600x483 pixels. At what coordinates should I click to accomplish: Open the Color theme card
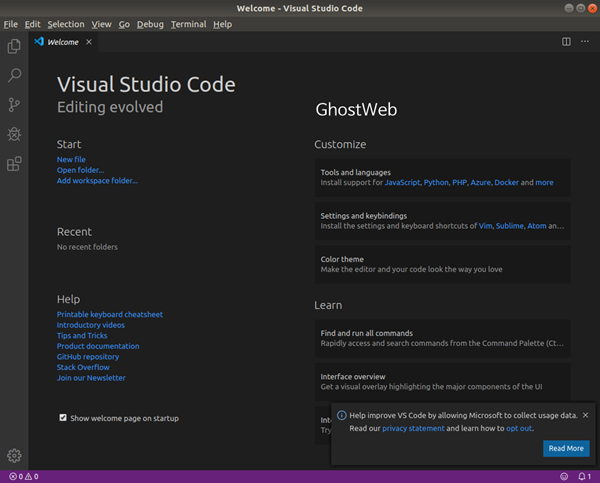(442, 264)
